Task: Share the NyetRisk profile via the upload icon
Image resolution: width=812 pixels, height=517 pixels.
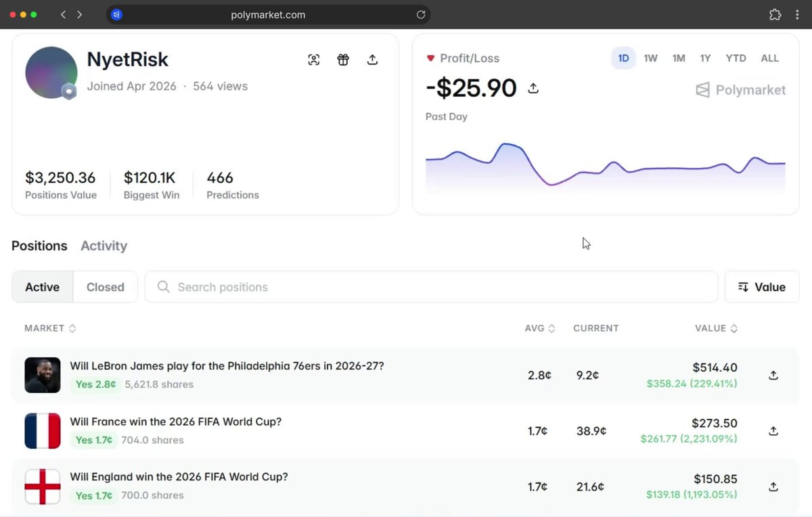Action: point(372,60)
